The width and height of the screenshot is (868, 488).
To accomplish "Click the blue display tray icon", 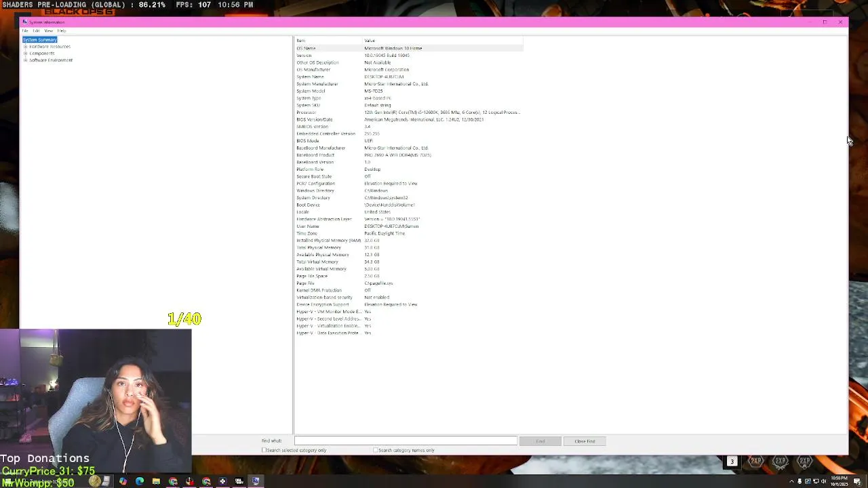I will click(x=808, y=481).
